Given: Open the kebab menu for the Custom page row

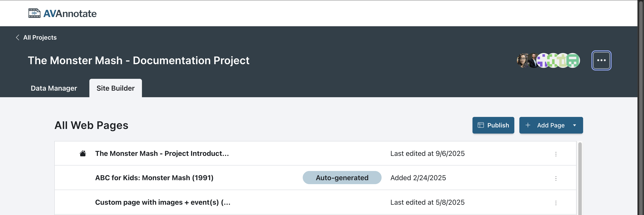Looking at the screenshot, I should coord(556,203).
